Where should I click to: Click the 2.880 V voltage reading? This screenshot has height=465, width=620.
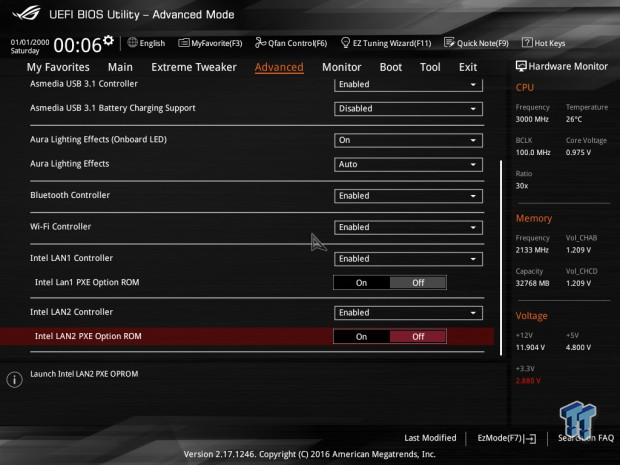pos(528,381)
